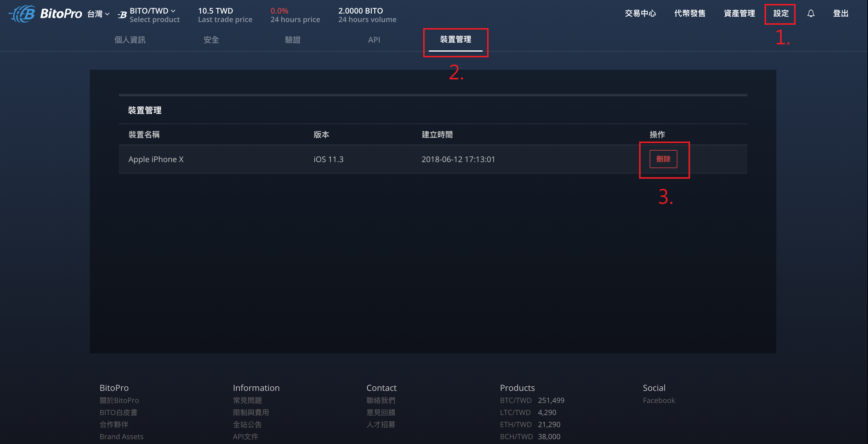Click the 0.0% 24 hours price
The image size is (868, 444).
279,11
